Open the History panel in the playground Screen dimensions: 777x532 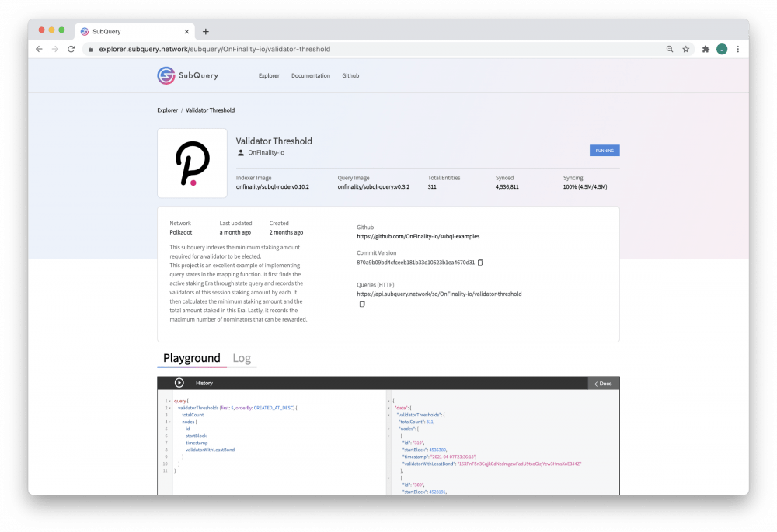(x=204, y=383)
